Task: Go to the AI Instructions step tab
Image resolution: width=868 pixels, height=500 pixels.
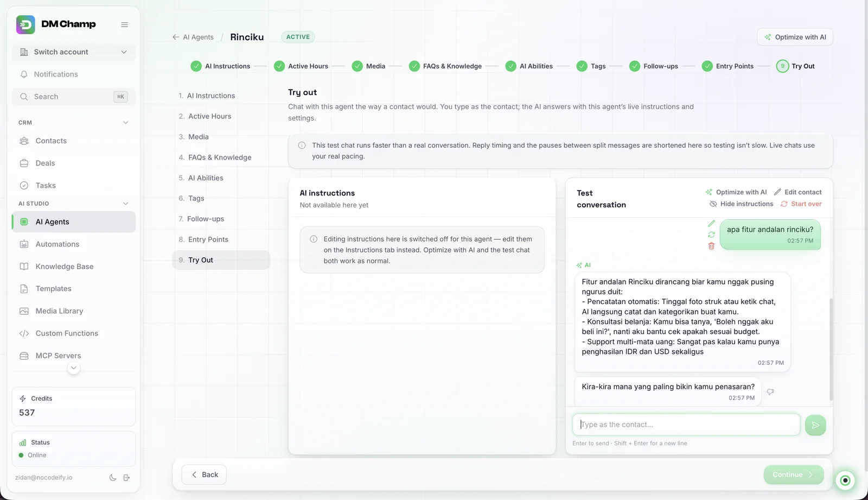Action: click(220, 66)
